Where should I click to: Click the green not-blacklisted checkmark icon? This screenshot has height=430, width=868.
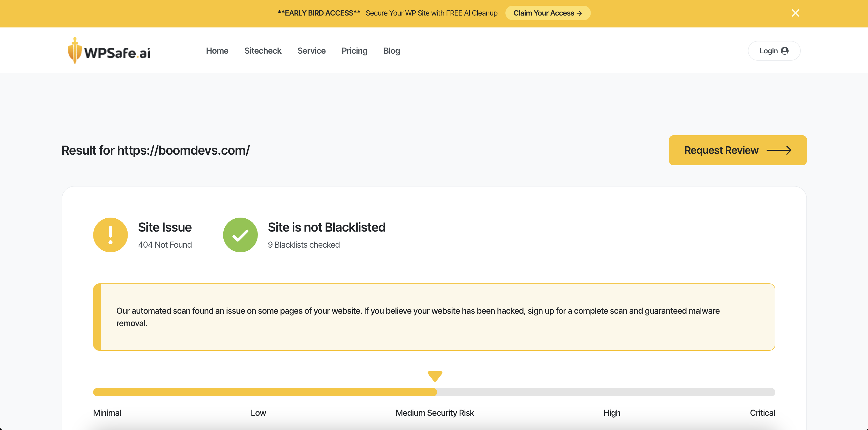(240, 235)
